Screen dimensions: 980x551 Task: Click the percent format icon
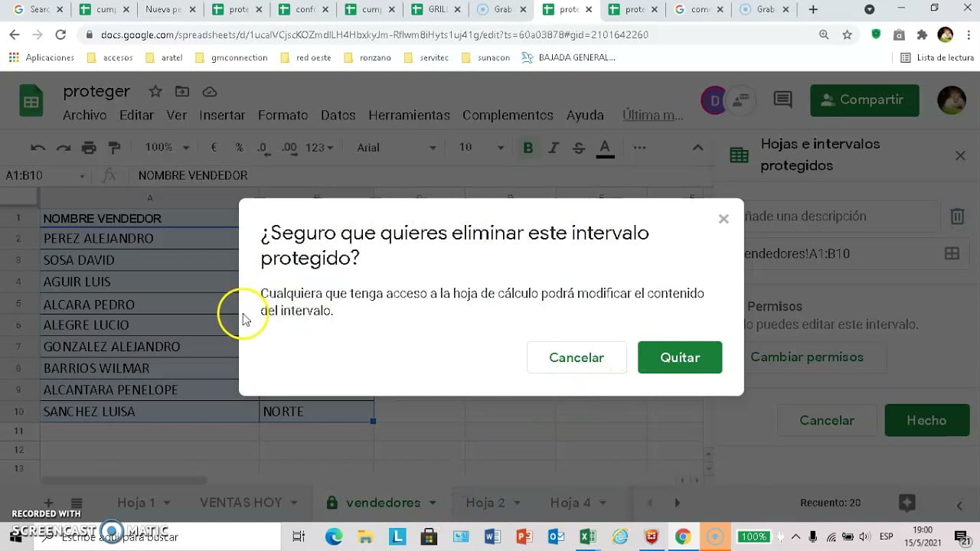pos(239,148)
